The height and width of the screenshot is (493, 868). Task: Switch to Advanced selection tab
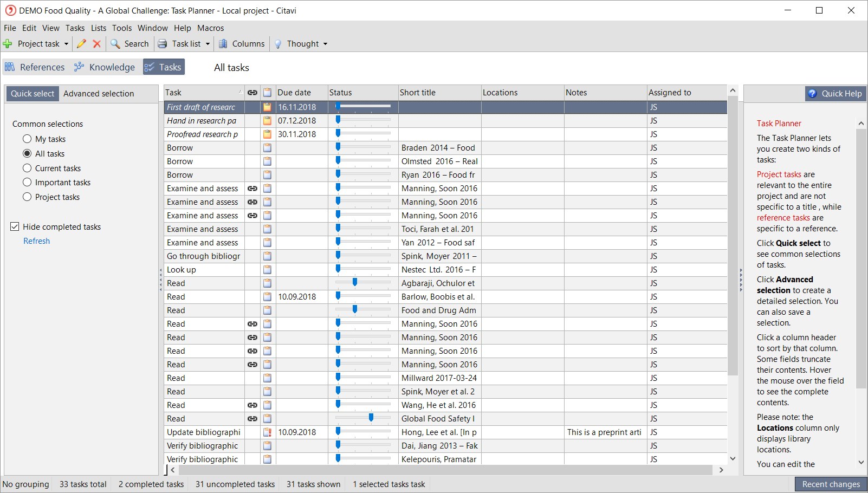pos(99,94)
